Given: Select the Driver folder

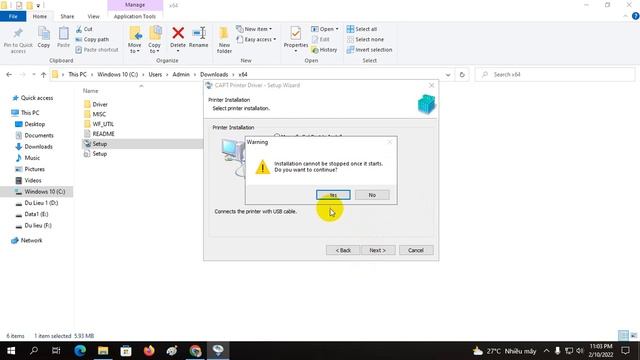Looking at the screenshot, I should click(100, 104).
